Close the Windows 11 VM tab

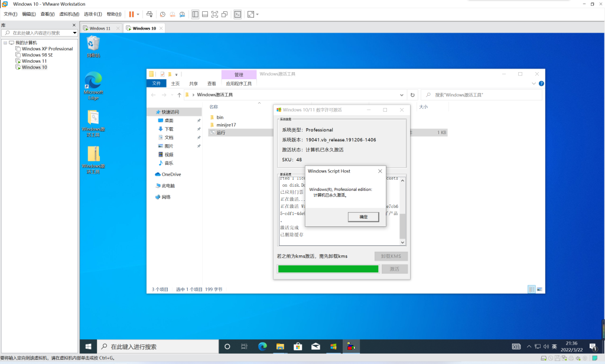[x=118, y=28]
